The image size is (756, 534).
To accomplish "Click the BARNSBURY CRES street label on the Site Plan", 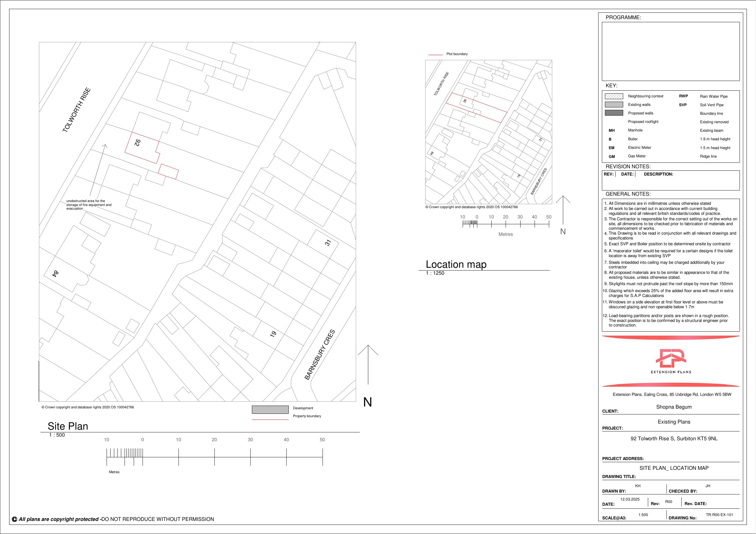I will coord(320,355).
